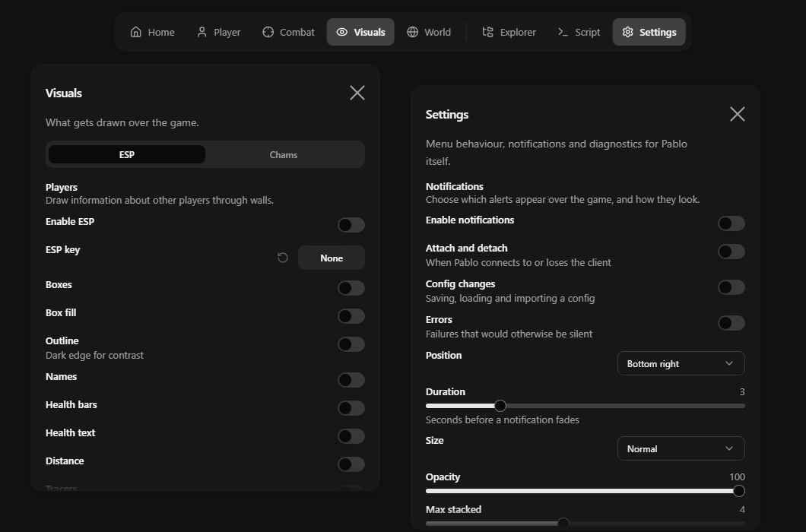Click the Home house icon
Image resolution: width=806 pixels, height=532 pixels.
(135, 32)
